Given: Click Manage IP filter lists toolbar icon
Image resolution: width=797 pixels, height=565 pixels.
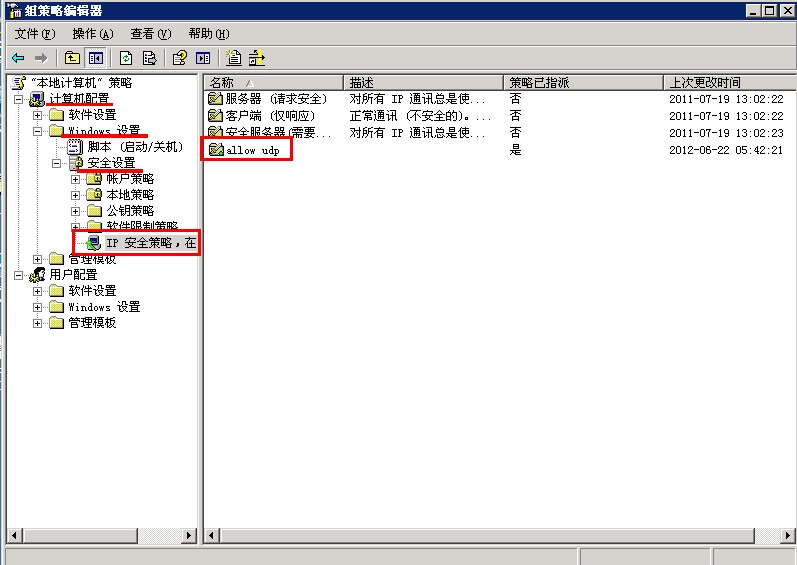Looking at the screenshot, I should [257, 58].
